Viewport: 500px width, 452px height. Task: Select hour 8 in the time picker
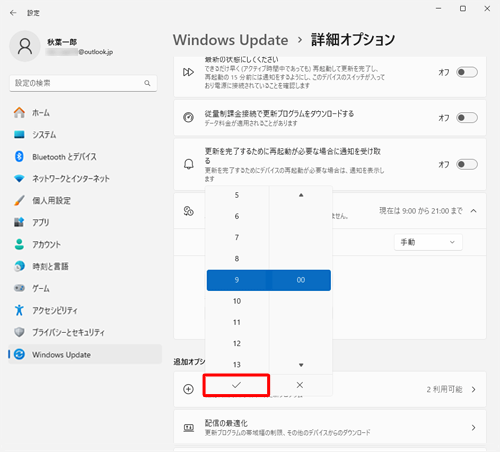237,259
